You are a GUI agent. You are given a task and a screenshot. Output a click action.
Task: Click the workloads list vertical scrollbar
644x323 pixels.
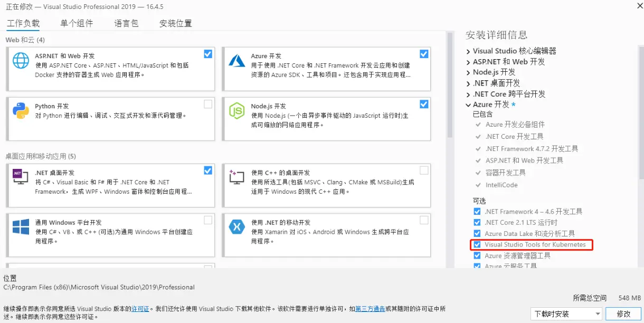(450, 84)
